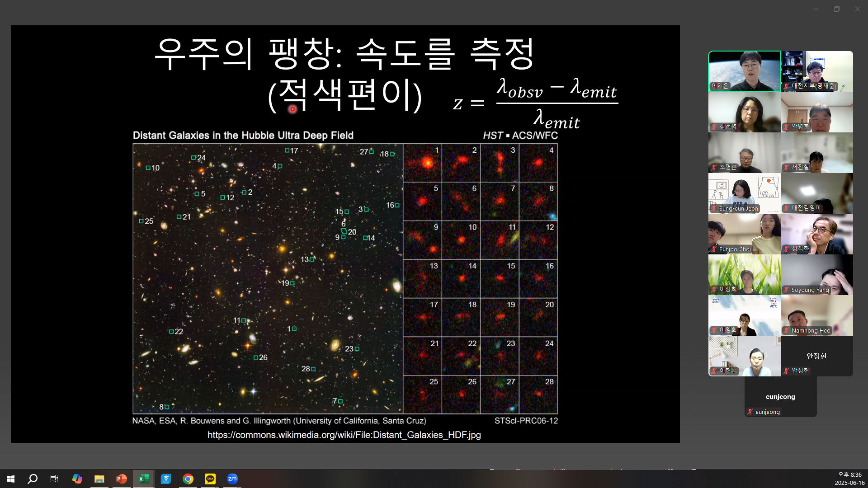Click the heading Distant Galaxies in the Hubble Ultra Deep Field
Image resolution: width=868 pixels, height=488 pixels.
tap(243, 136)
